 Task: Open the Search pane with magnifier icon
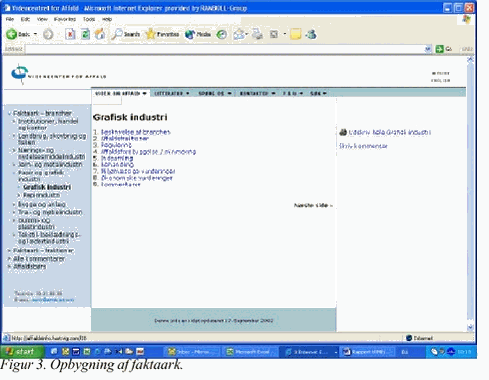[125, 34]
